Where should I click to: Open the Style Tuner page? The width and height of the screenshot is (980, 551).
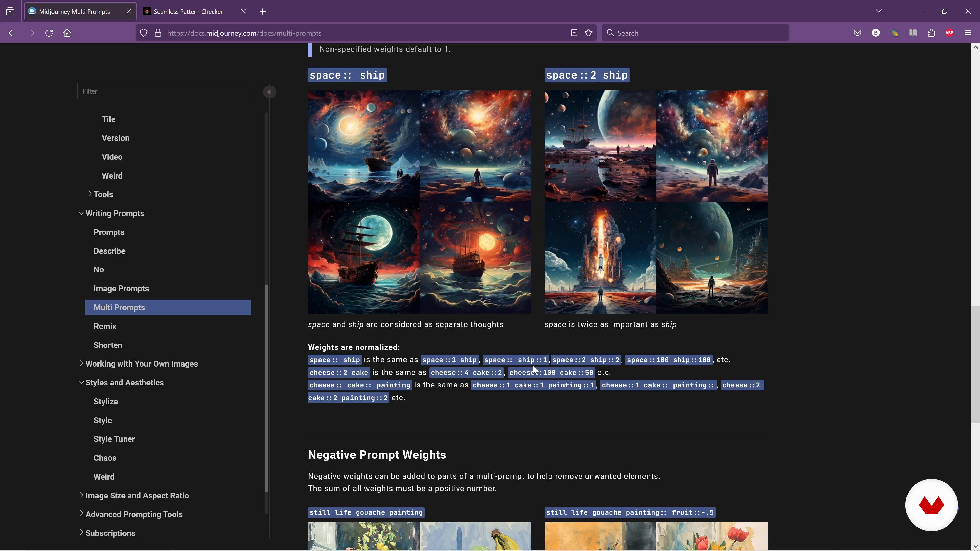point(114,439)
